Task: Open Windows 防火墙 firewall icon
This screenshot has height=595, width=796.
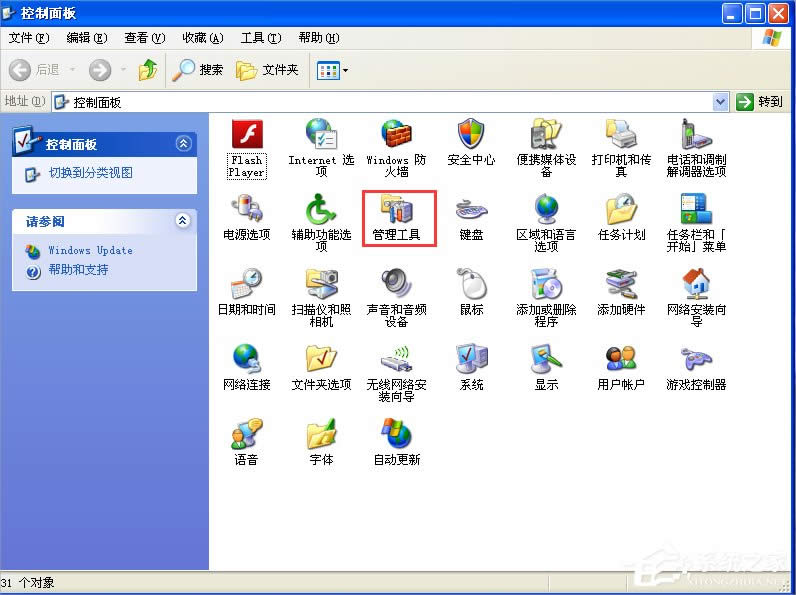Action: tap(396, 135)
